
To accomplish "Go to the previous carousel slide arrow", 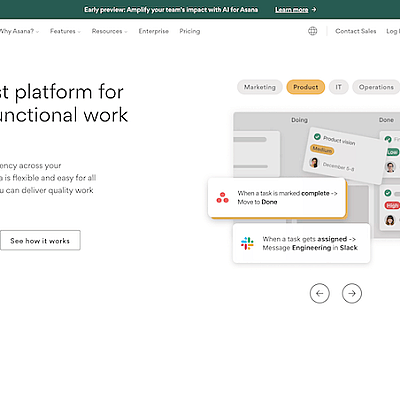I will click(x=320, y=293).
